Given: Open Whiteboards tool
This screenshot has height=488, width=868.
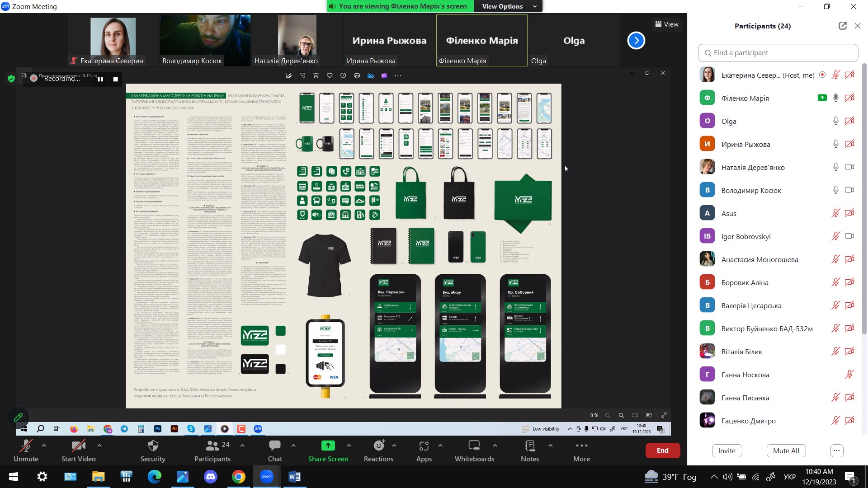Looking at the screenshot, I should click(474, 450).
